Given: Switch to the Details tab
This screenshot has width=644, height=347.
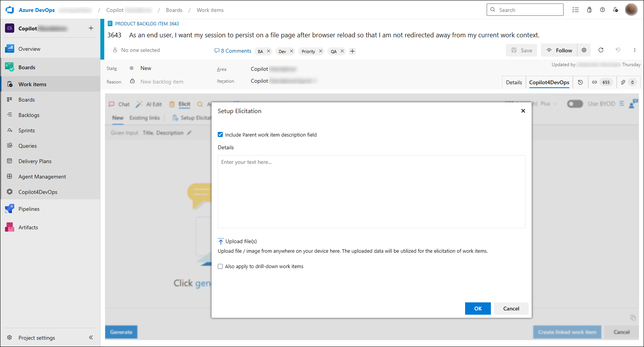Looking at the screenshot, I should coord(514,82).
